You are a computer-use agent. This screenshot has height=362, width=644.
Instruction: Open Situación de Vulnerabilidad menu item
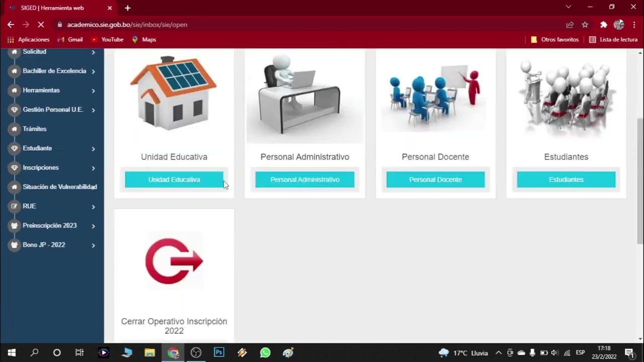[x=59, y=187]
